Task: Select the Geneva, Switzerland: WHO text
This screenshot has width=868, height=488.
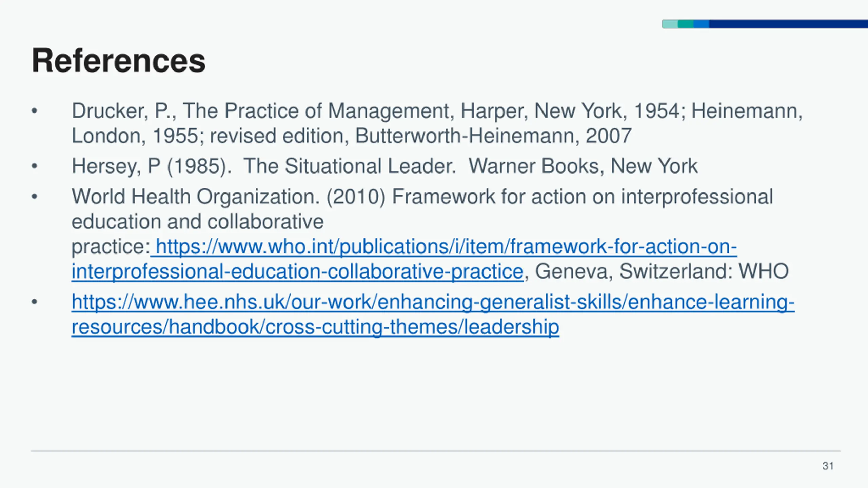Action: pos(662,271)
